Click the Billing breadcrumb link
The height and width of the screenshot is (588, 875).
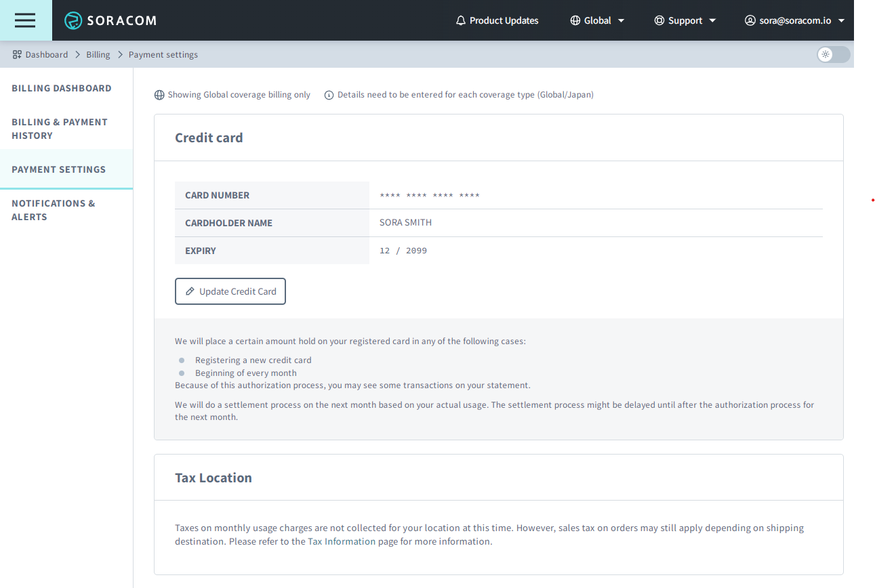pyautogui.click(x=98, y=54)
